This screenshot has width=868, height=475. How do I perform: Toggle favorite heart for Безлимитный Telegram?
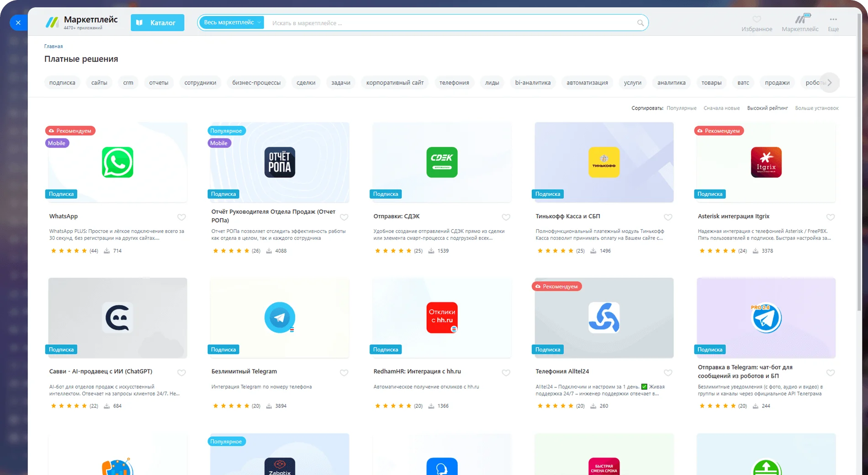pos(344,373)
